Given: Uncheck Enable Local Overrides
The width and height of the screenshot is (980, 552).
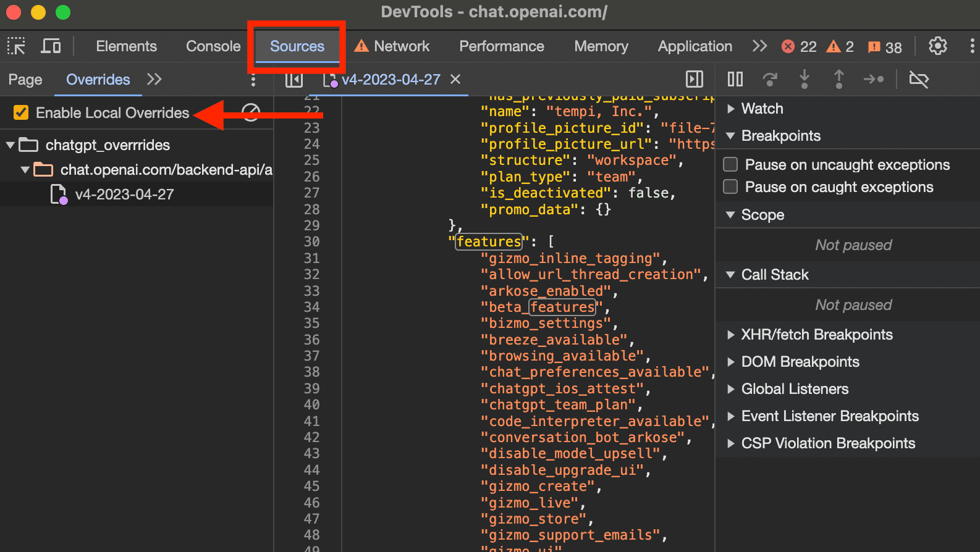Looking at the screenshot, I should 21,112.
